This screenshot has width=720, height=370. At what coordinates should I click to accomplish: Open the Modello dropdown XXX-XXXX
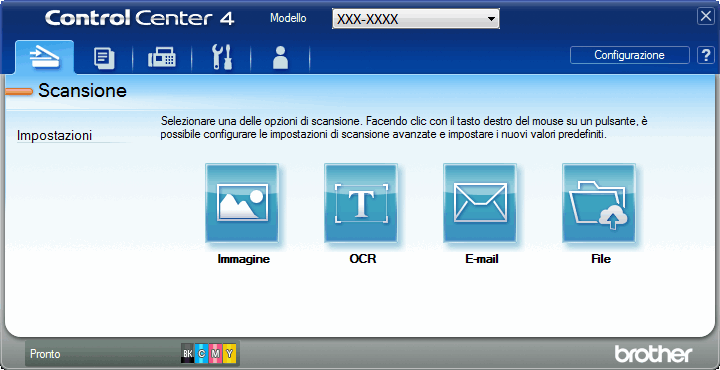[416, 19]
